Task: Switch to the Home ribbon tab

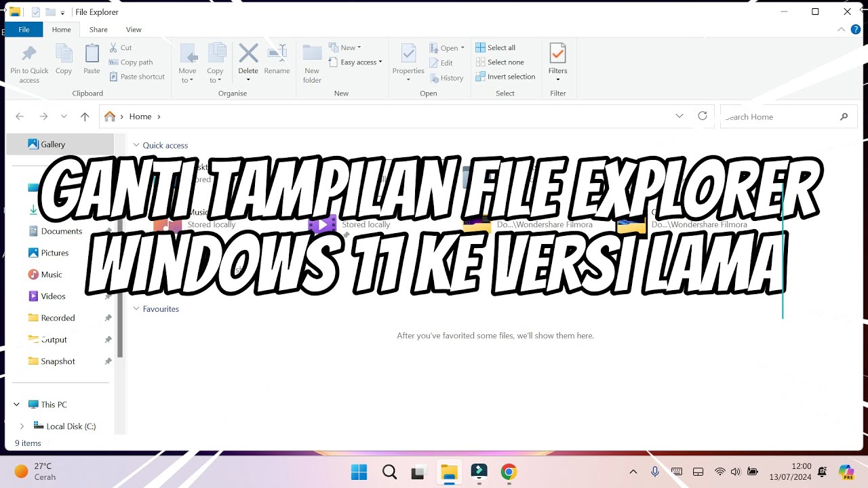Action: click(61, 30)
